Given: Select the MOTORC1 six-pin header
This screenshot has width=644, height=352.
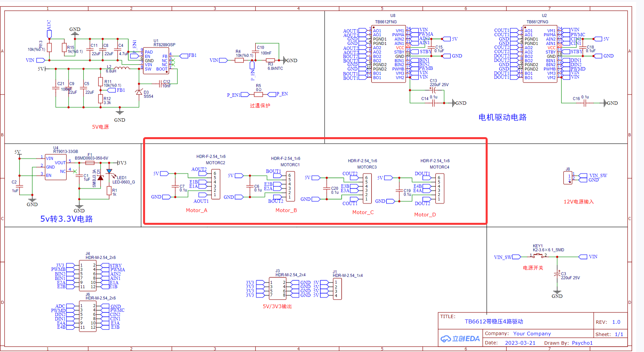Looking at the screenshot, I should tap(290, 186).
